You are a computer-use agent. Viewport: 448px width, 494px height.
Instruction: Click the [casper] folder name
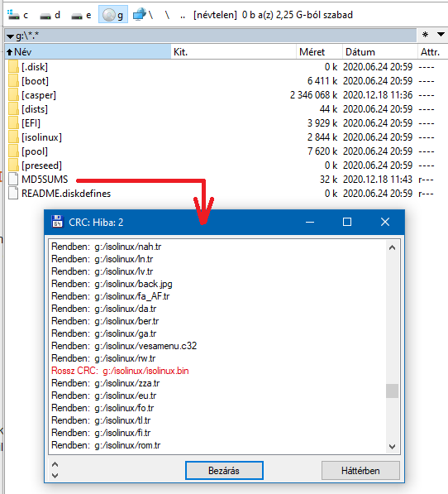tap(39, 95)
